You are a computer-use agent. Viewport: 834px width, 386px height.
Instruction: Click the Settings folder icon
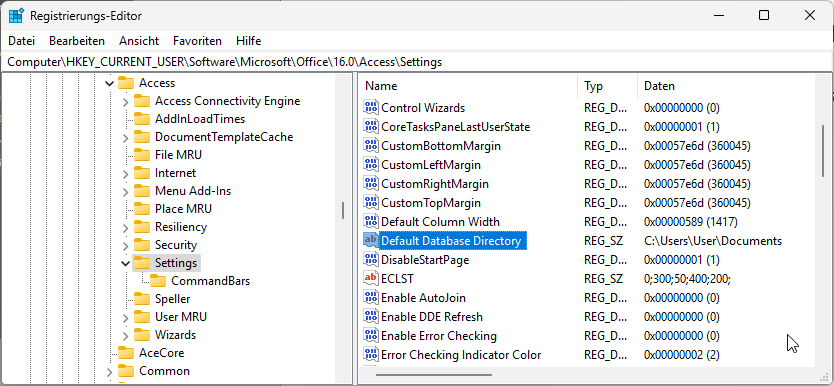pos(141,263)
